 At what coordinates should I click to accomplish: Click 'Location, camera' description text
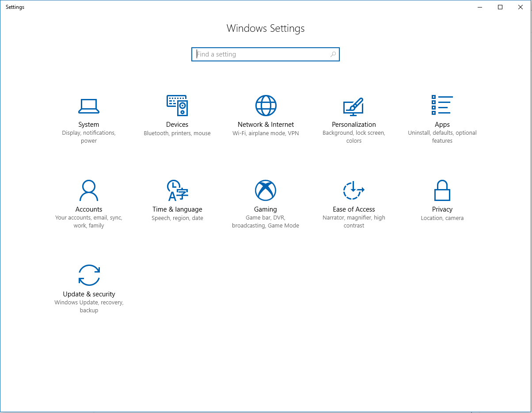pos(442,218)
